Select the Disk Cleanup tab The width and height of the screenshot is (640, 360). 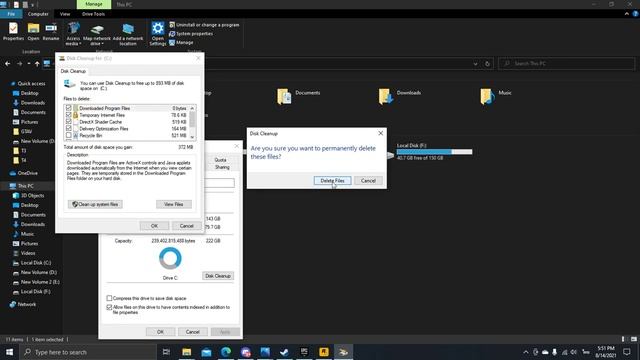73,71
